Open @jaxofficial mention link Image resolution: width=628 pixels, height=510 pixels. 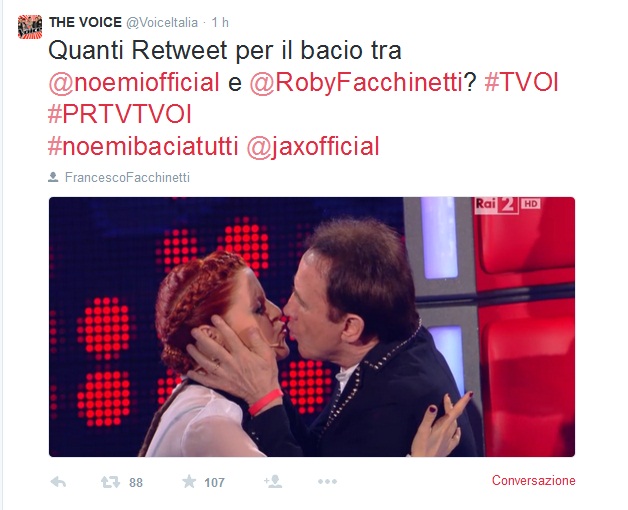313,147
